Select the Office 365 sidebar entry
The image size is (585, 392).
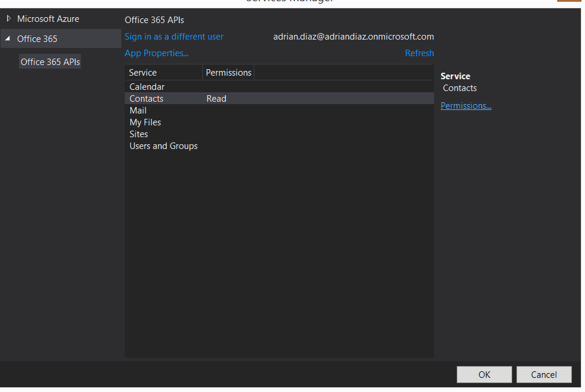pos(61,38)
